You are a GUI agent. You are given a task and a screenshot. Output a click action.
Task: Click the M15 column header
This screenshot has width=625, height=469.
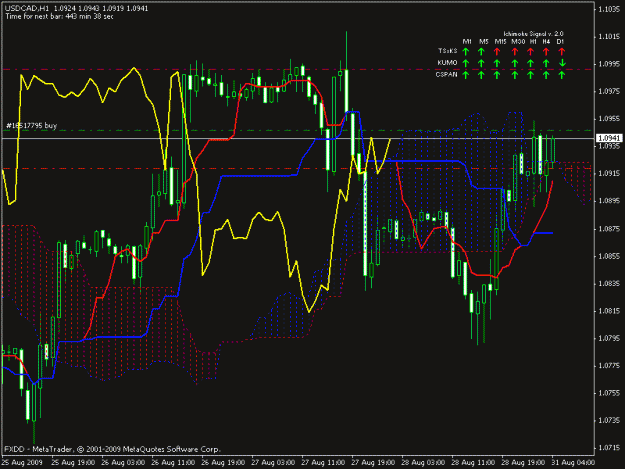click(501, 41)
